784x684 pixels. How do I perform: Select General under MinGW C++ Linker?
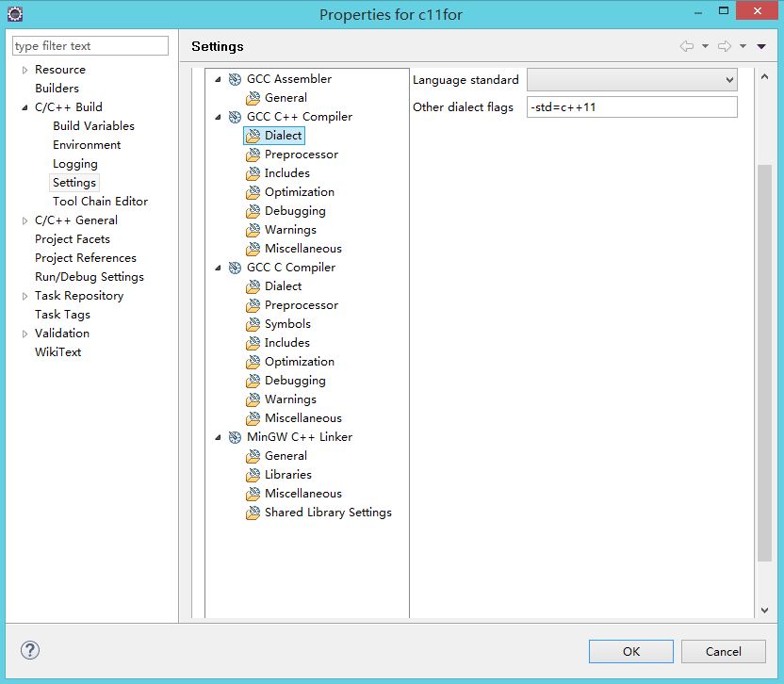[286, 455]
